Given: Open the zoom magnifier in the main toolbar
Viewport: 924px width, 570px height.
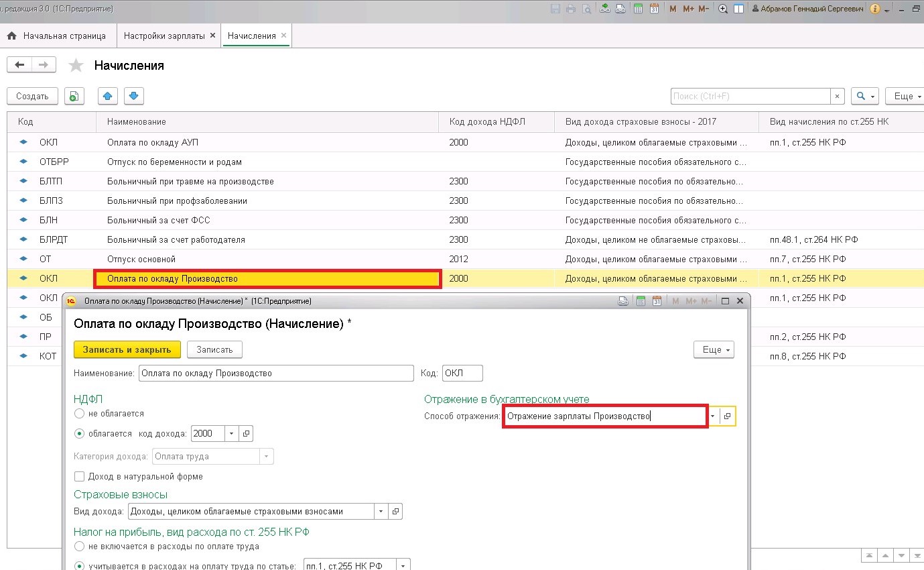Looking at the screenshot, I should 723,9.
